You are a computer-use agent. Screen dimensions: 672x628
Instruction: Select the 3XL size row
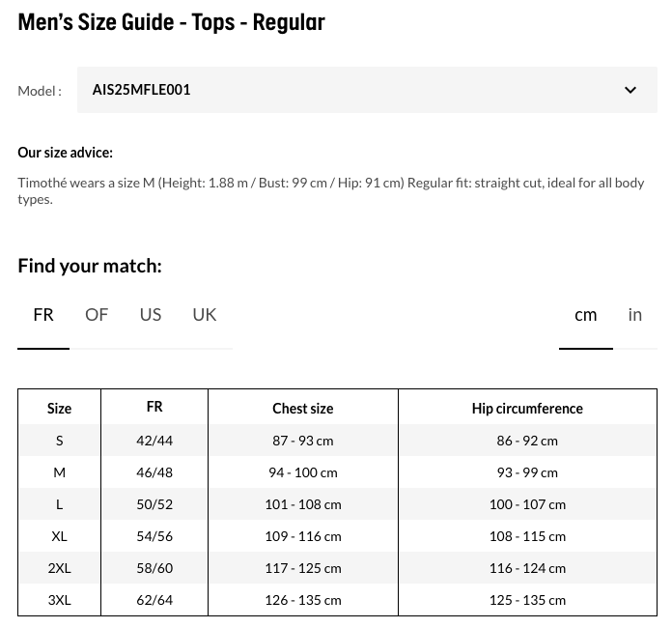[x=337, y=600]
